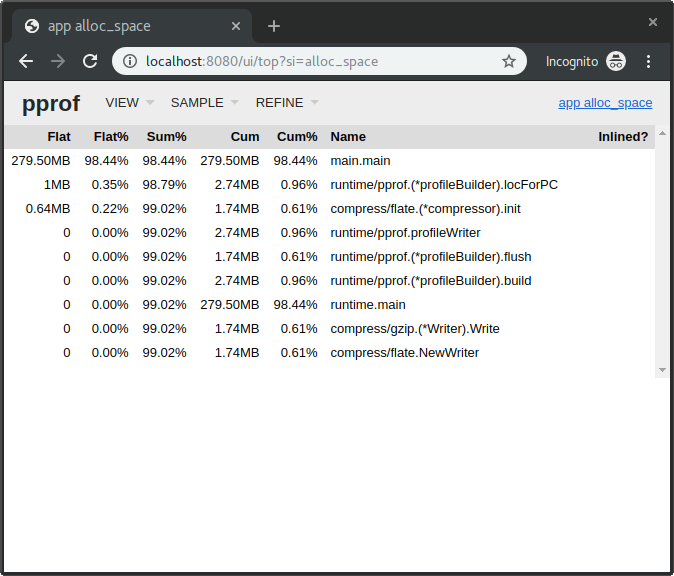The image size is (674, 576).
Task: Select the main.main row
Action: 330,161
